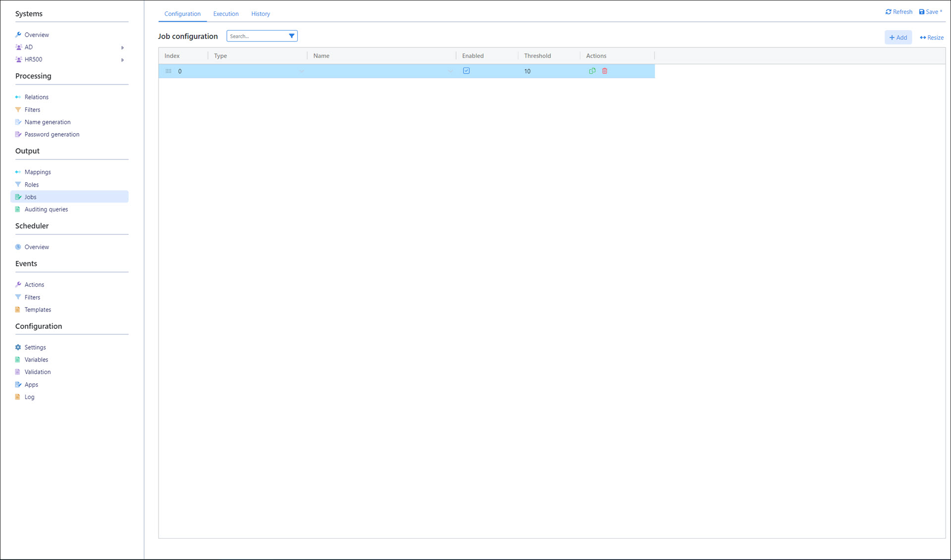The image size is (951, 560).
Task: Open the History tab
Action: (x=261, y=14)
